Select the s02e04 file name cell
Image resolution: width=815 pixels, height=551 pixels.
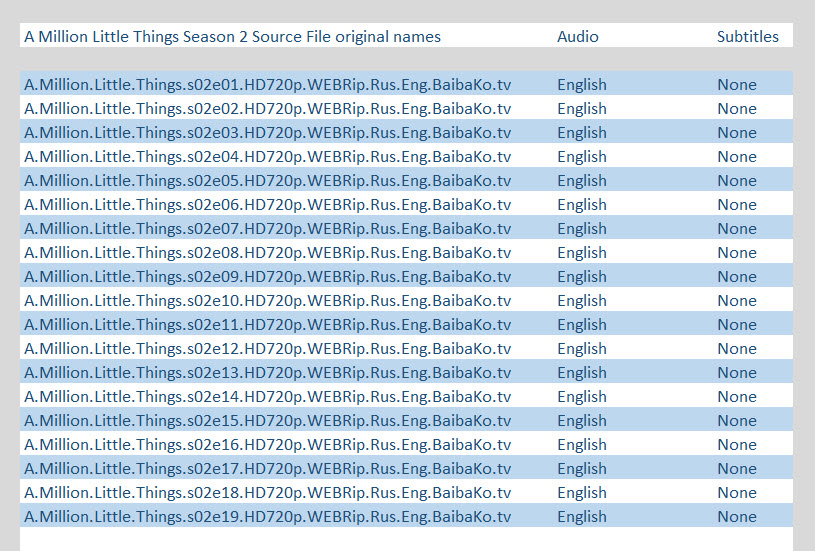(x=268, y=156)
